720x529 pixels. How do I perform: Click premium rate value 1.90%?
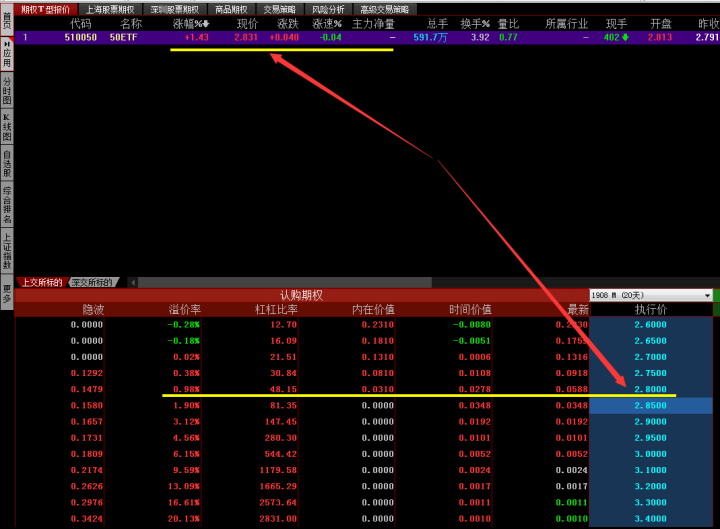(186, 405)
